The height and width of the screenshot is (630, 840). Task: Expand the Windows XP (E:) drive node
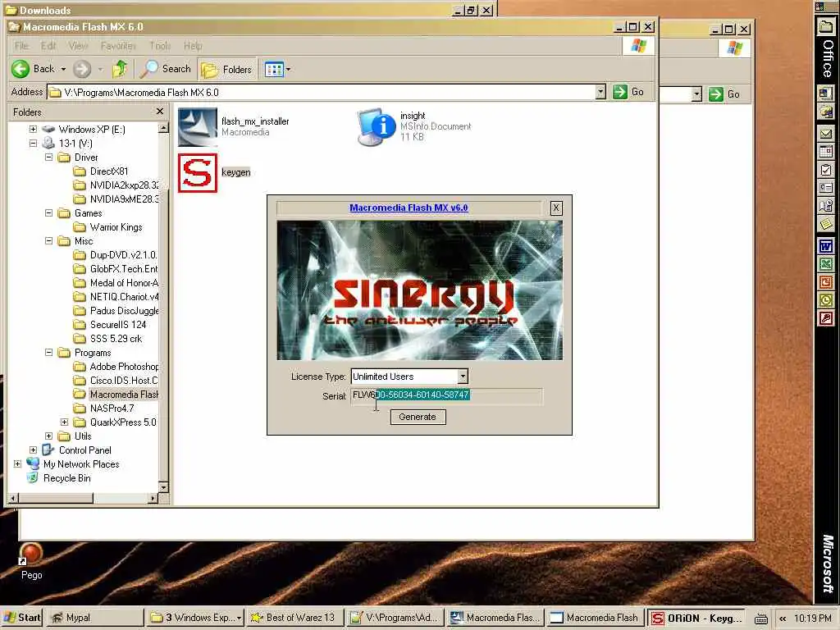coord(33,129)
